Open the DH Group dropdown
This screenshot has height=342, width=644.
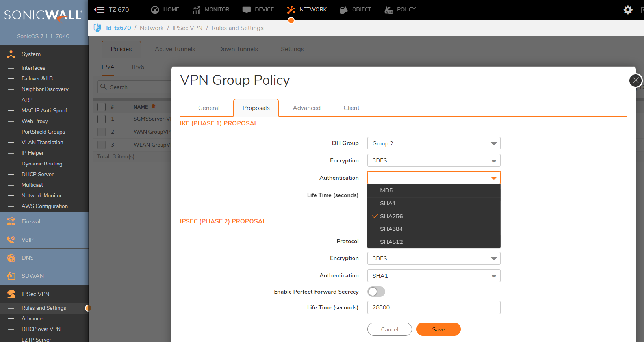(x=434, y=143)
